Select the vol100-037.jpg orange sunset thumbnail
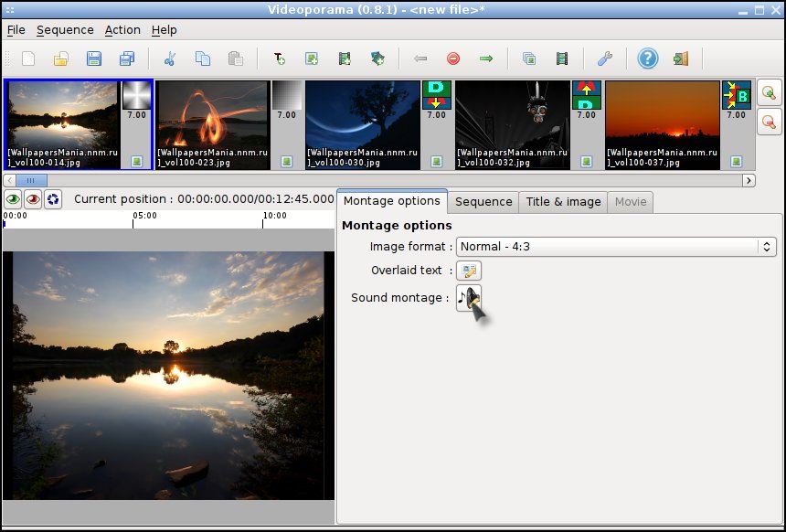The height and width of the screenshot is (532, 786). (663, 125)
